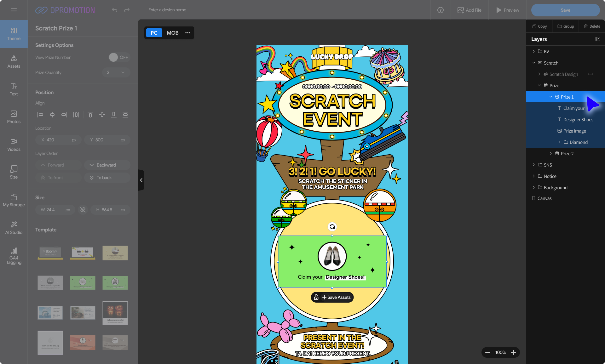Expand the Prize 2 layer group

[x=551, y=153]
